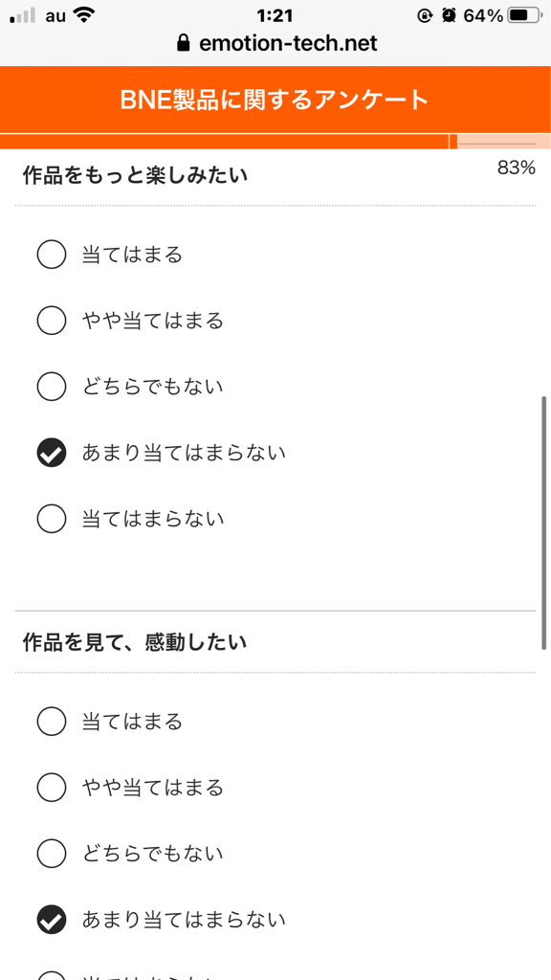
Task: Tap the Wi-Fi icon in status bar
Action: [x=84, y=15]
